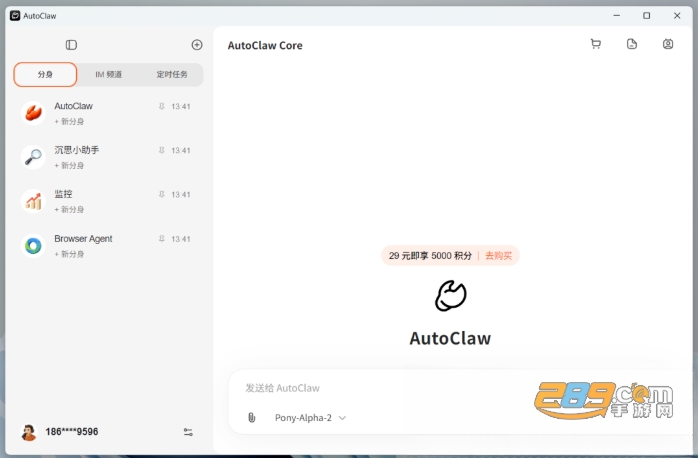Click the account number 186****9596
The height and width of the screenshot is (458, 698).
point(72,432)
